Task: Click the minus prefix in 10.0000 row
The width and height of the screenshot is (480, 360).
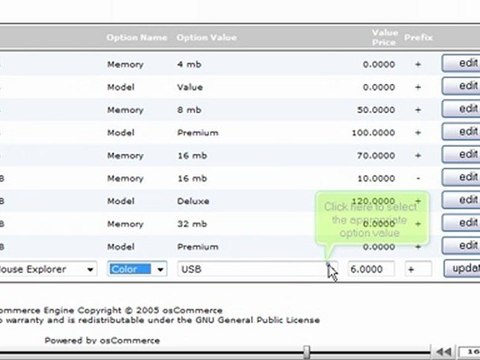Action: pos(418,178)
